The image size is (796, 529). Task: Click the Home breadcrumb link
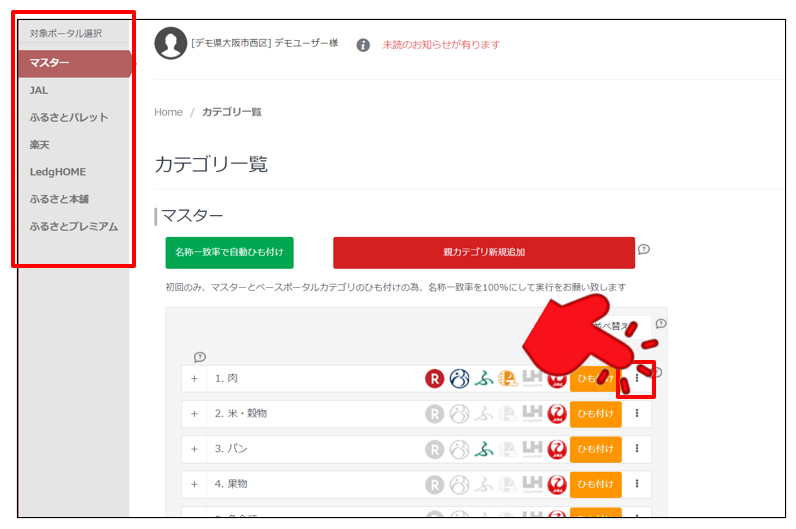point(168,112)
